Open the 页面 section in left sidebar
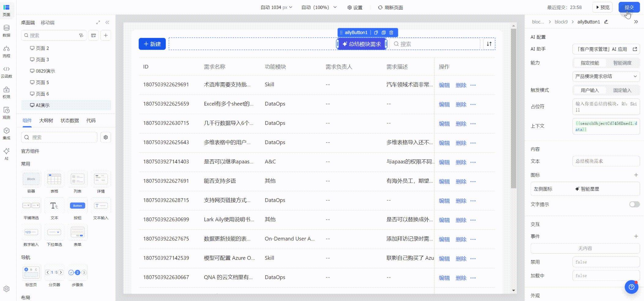The image size is (644, 301). tap(6, 10)
